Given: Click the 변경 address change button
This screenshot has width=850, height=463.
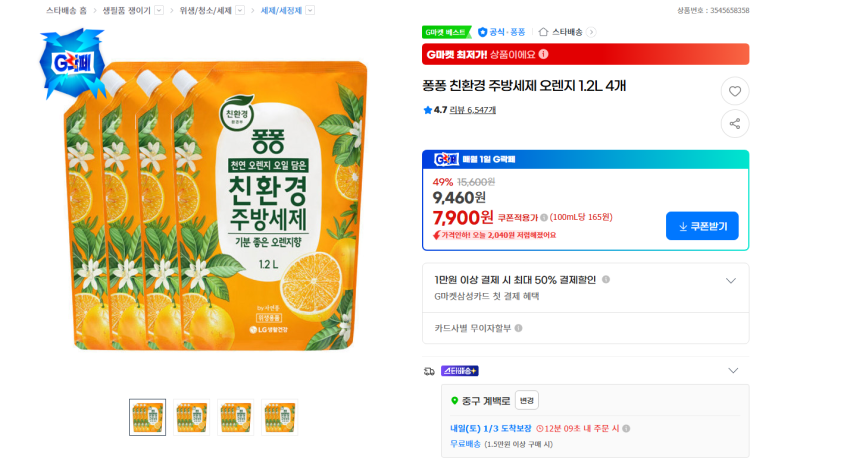Looking at the screenshot, I should click(x=527, y=400).
